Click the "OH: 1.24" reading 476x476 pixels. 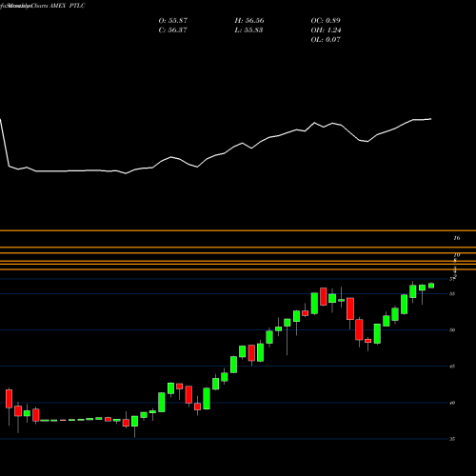(326, 30)
